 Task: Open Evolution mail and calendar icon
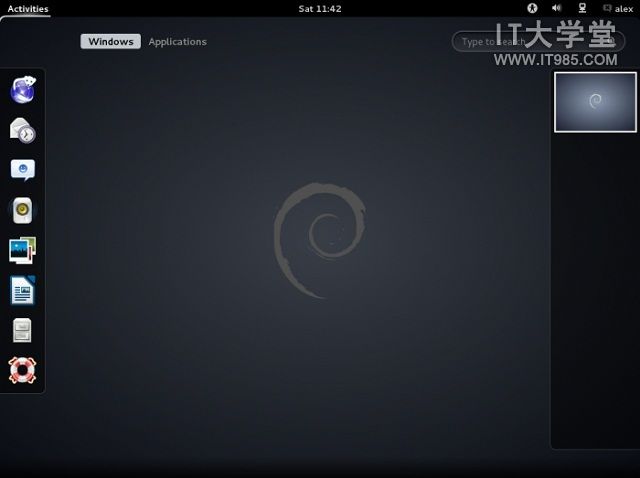(22, 130)
